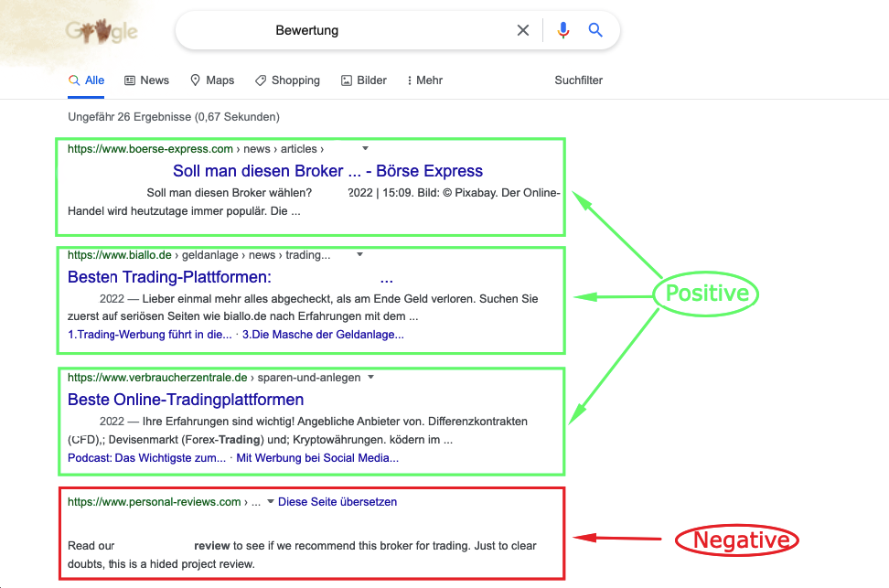Clear the search box with the X icon
This screenshot has width=889, height=588.
[523, 30]
